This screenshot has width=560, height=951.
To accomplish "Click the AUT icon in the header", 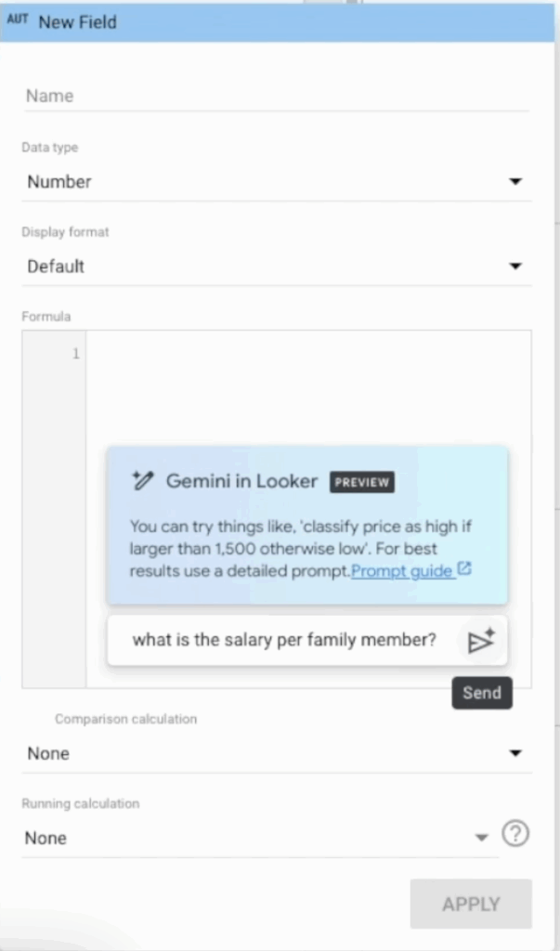I will (x=18, y=20).
